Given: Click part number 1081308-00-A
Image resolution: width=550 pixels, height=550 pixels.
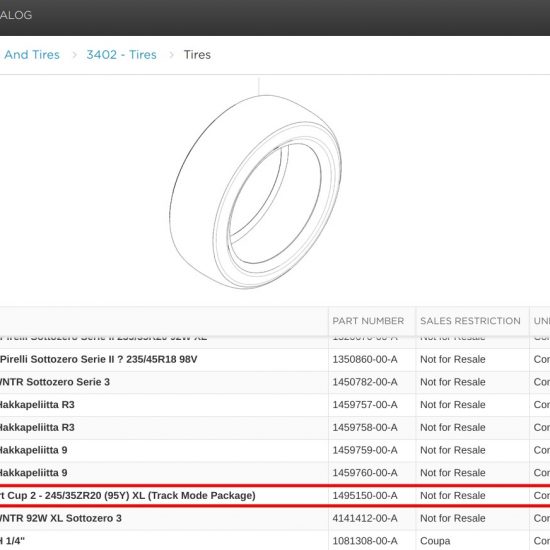Looking at the screenshot, I should (x=365, y=541).
